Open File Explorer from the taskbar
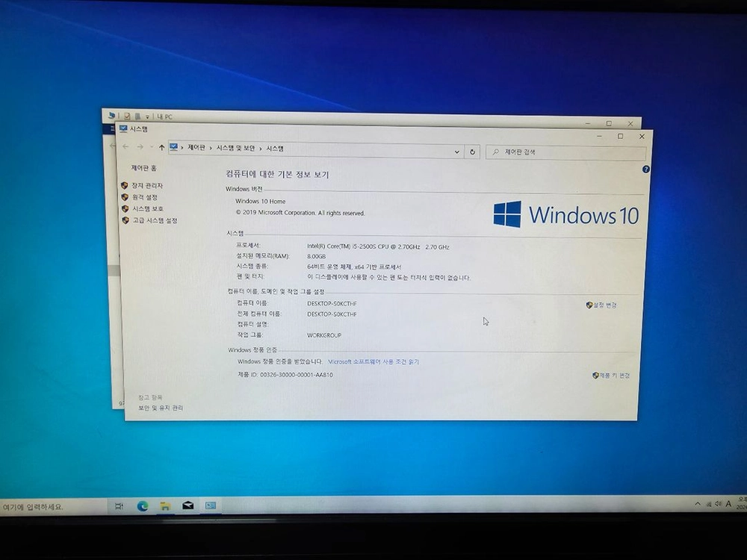Image resolution: width=747 pixels, height=560 pixels. [165, 506]
